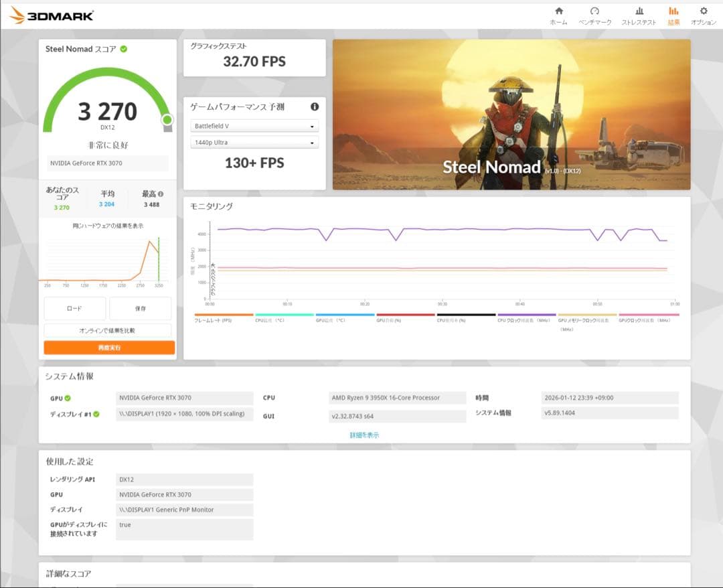Toggle the CPU温度 (°C) legend item

click(284, 318)
